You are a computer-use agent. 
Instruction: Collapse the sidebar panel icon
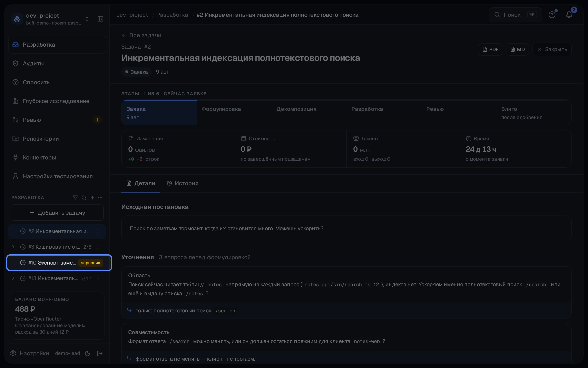click(x=100, y=19)
